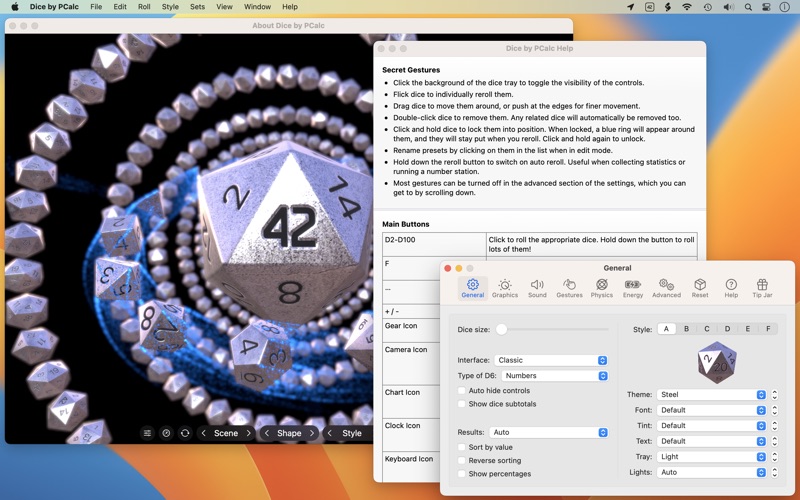Open the Advanced settings pane
This screenshot has height=500, width=800.
[666, 288]
